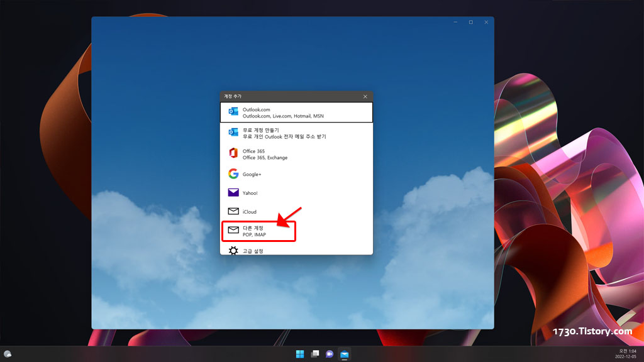Open the Windows Start menu
The width and height of the screenshot is (644, 362).
tap(300, 354)
